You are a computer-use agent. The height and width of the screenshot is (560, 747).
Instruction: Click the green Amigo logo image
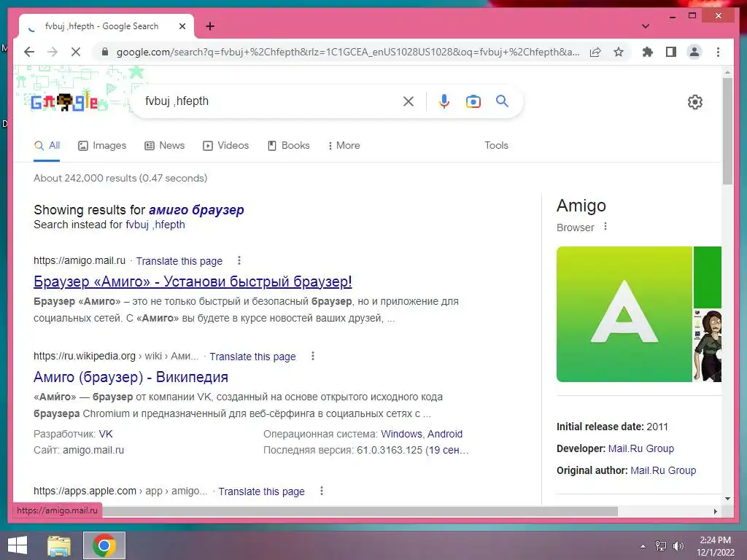[x=624, y=314]
